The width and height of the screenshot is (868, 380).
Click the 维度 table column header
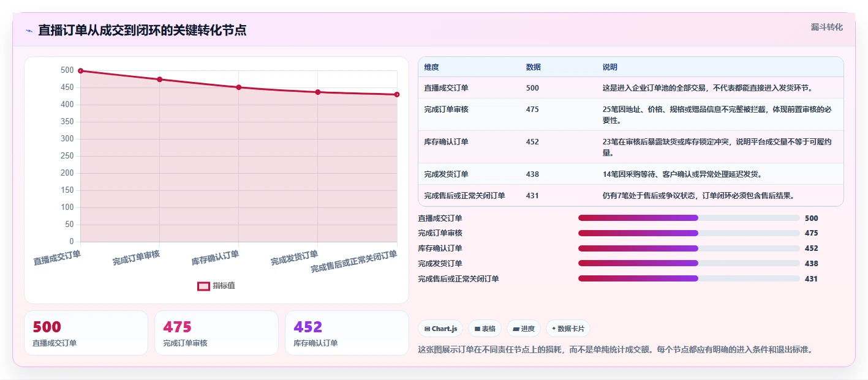pos(431,67)
